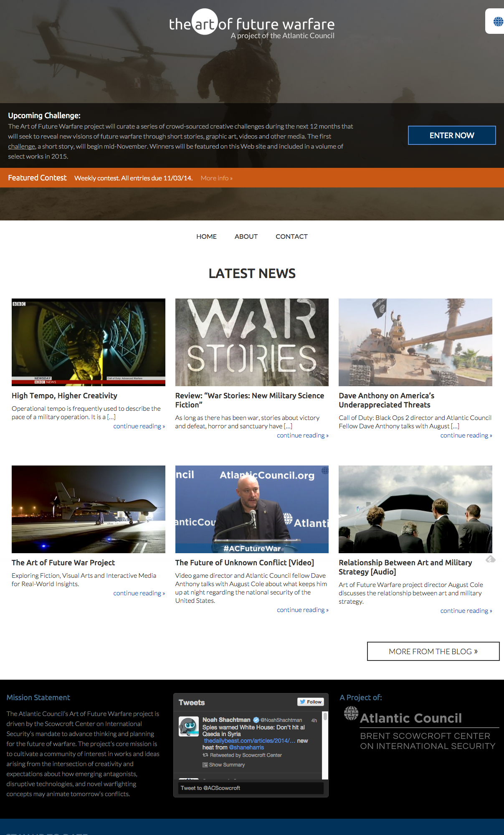
Task: Continue reading the Art and Military Strategy audio post
Action: click(x=466, y=611)
